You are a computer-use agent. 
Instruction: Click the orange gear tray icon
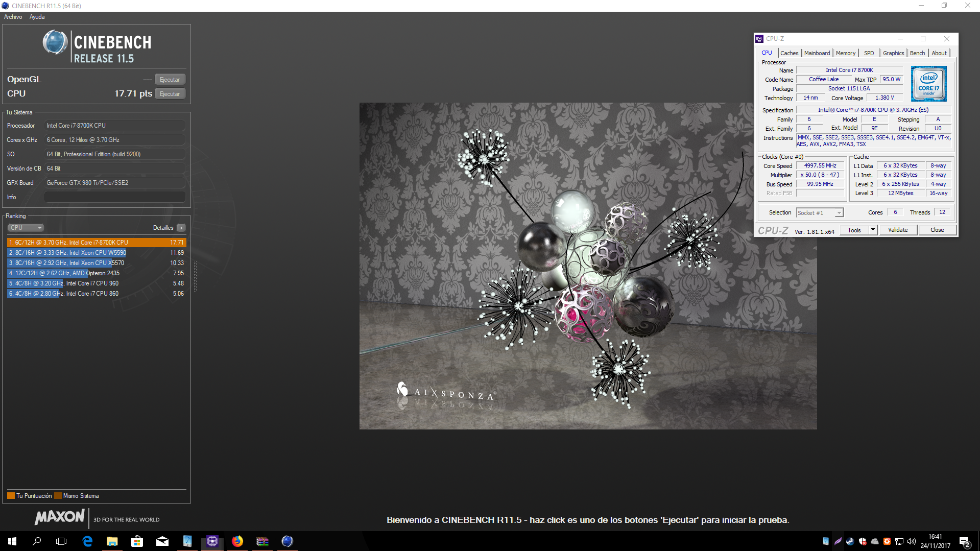coord(887,541)
